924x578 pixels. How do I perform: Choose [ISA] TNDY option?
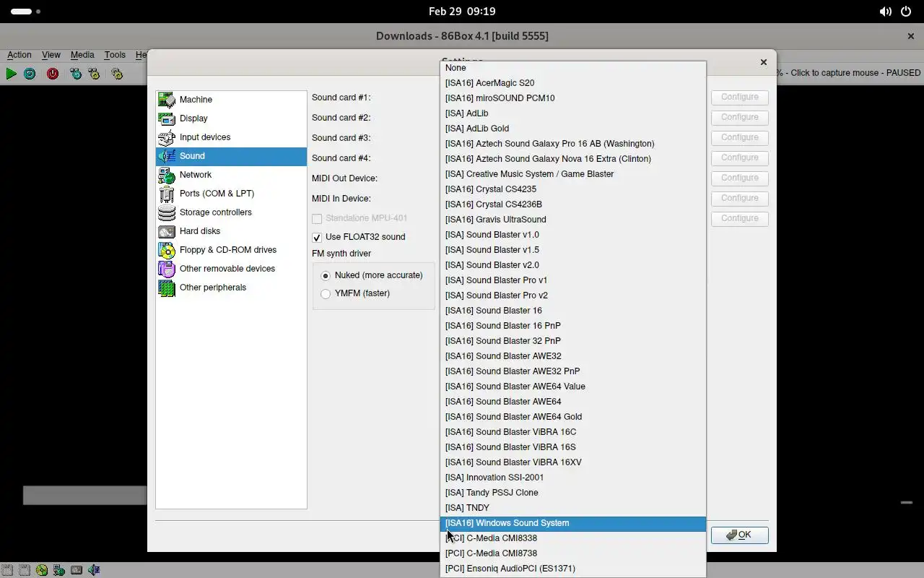point(573,508)
